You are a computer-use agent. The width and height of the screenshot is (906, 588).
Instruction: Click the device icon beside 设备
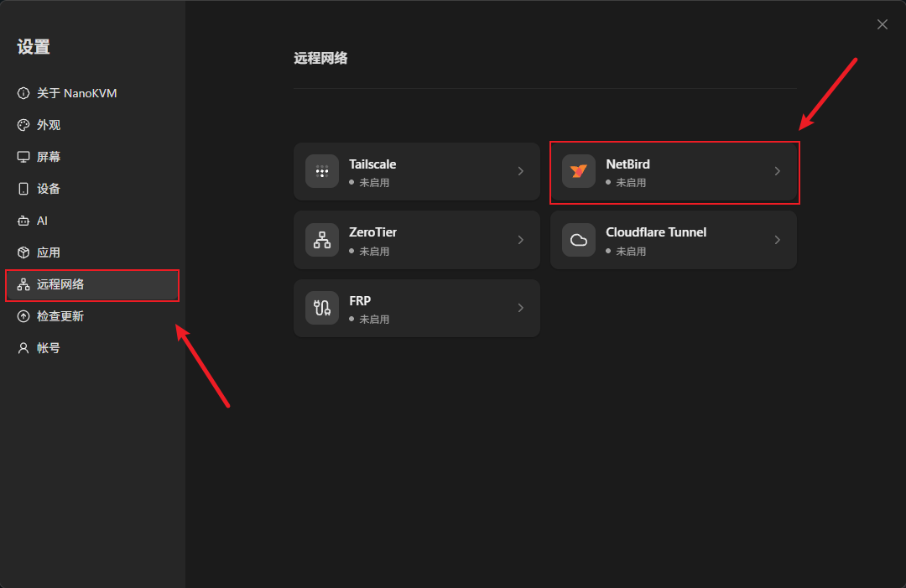[23, 189]
